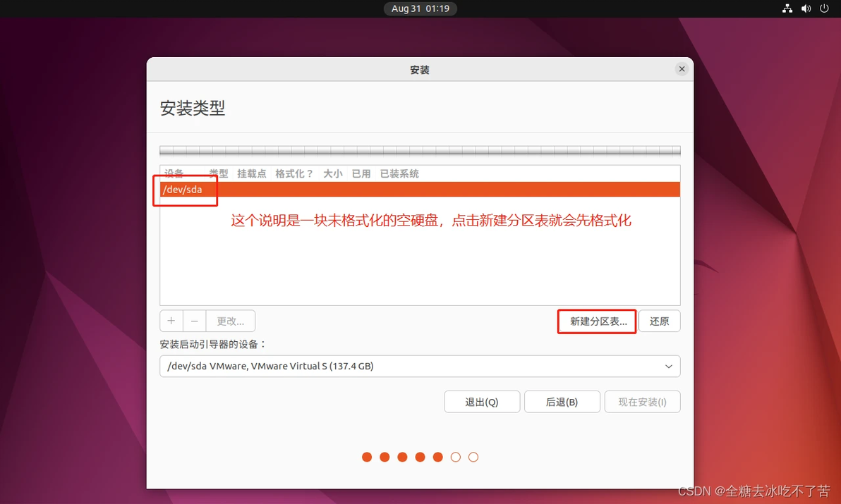The image size is (841, 504).
Task: Click the plus add partition icon
Action: tap(171, 321)
